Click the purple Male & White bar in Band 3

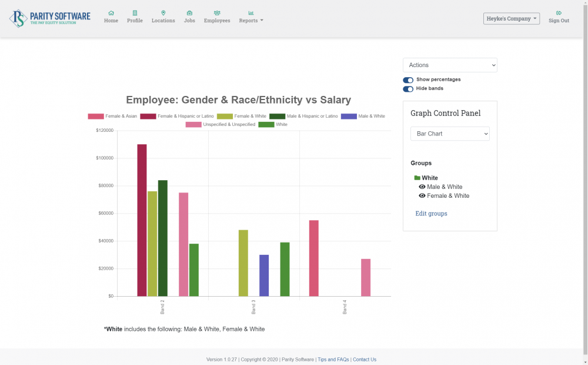tap(264, 276)
